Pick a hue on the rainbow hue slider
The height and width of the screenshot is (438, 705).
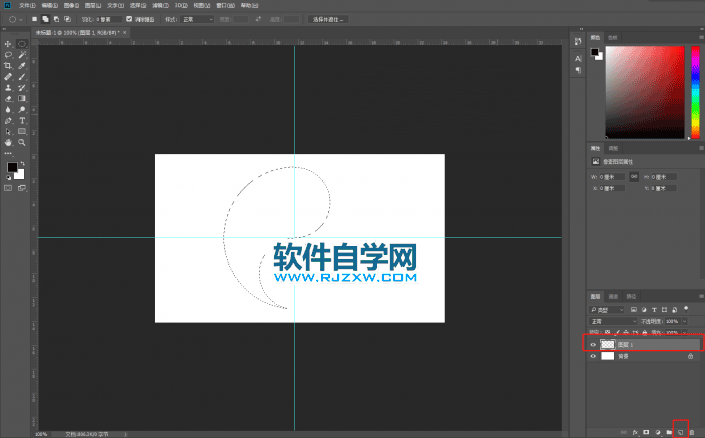(x=696, y=92)
